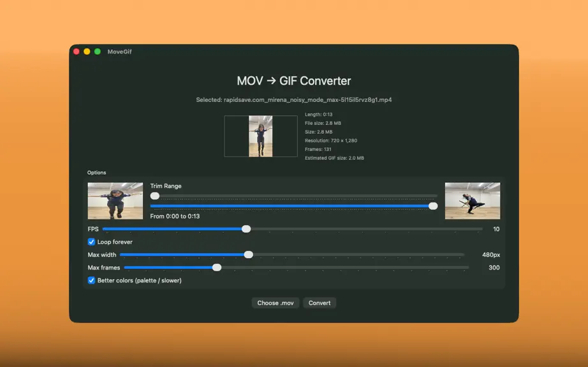The width and height of the screenshot is (588, 367).
Task: Click the FPS value 10
Action: 496,229
